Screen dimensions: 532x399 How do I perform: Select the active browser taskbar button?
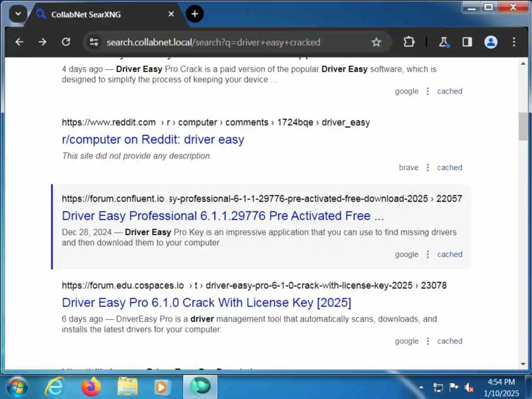[200, 387]
